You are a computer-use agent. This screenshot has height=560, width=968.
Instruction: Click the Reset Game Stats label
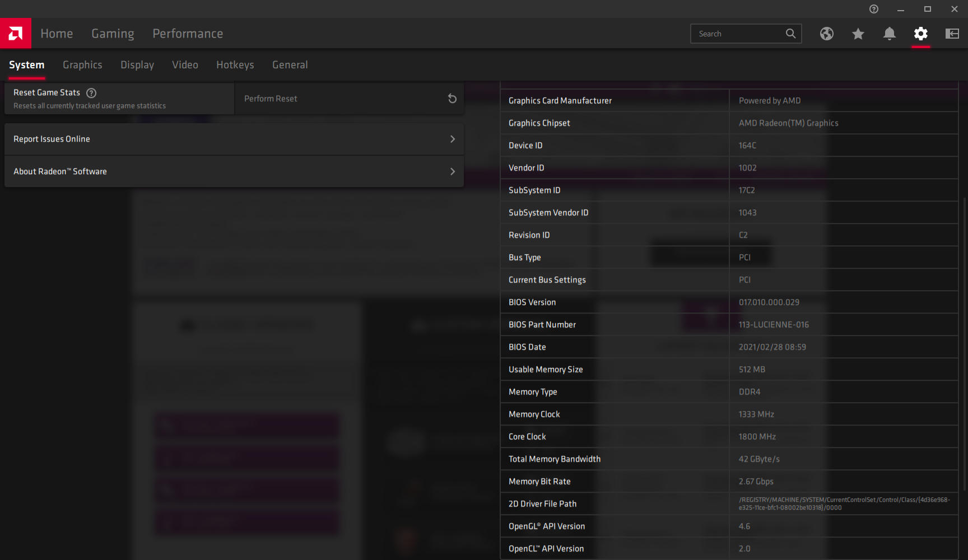47,93
